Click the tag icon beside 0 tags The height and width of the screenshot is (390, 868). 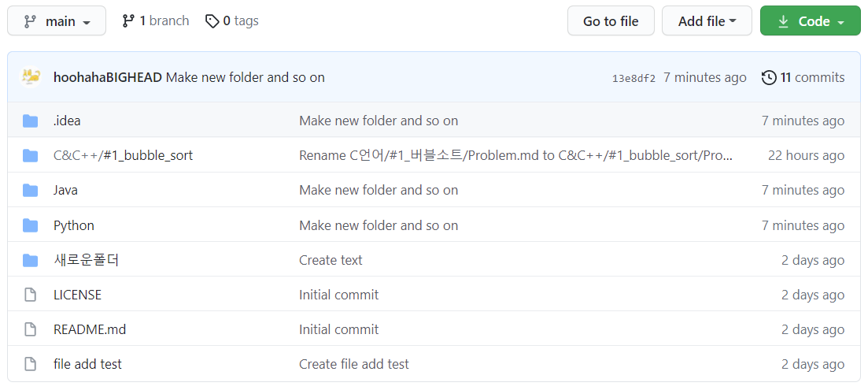coord(212,21)
